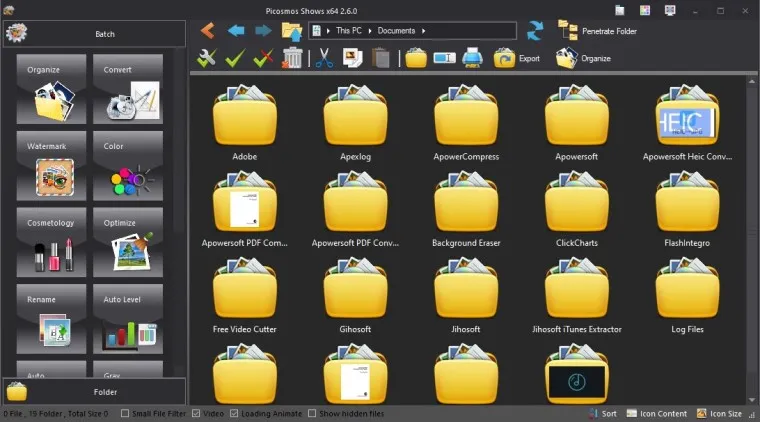The width and height of the screenshot is (760, 422).
Task: Toggle the Loading Animate checkbox
Action: coord(234,413)
